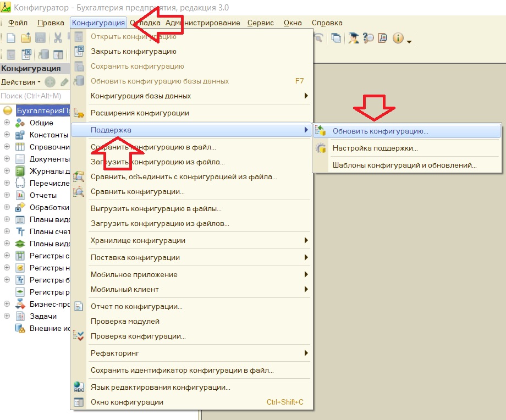Click the help search magnifier icon

click(368, 38)
